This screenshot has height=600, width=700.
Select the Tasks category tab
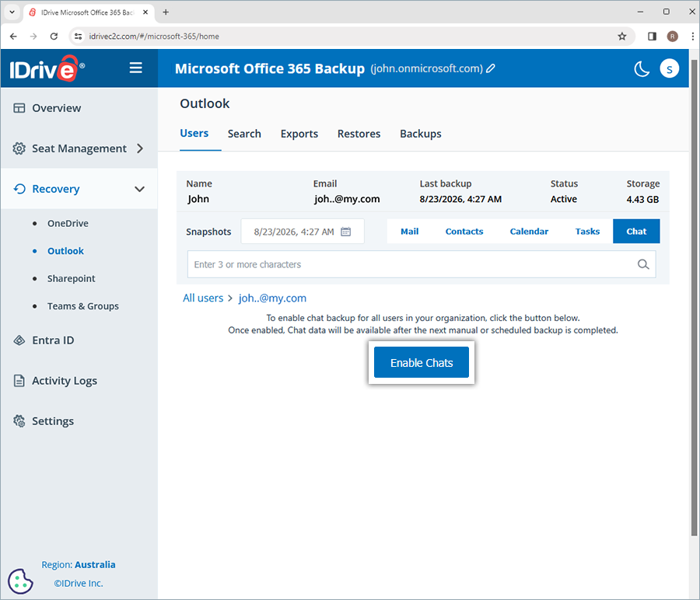click(587, 232)
